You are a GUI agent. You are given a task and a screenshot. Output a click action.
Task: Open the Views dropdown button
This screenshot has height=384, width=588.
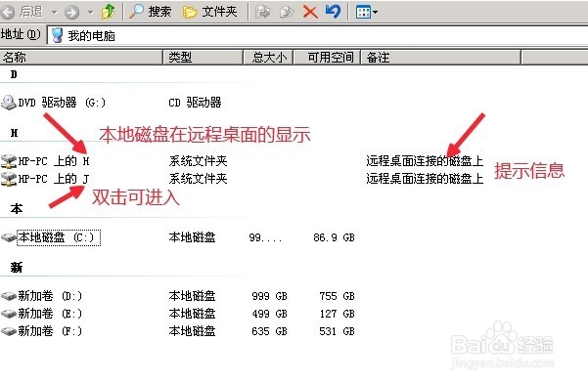tap(366, 12)
